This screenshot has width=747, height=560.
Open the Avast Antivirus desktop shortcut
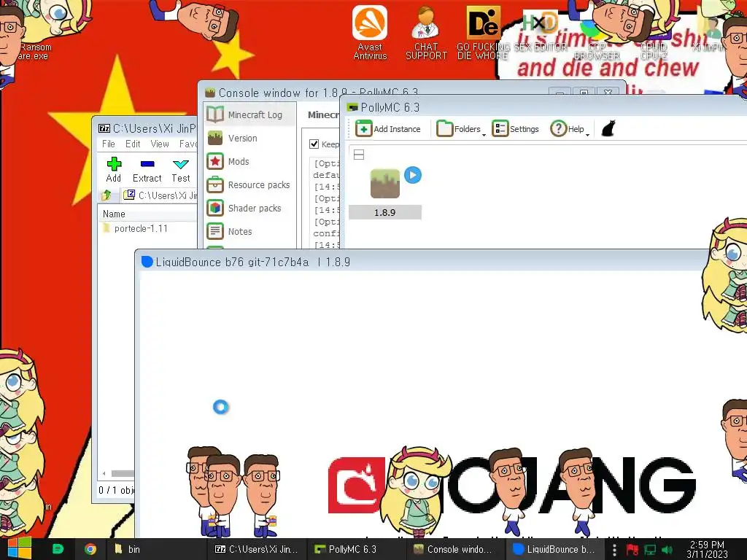pyautogui.click(x=370, y=32)
